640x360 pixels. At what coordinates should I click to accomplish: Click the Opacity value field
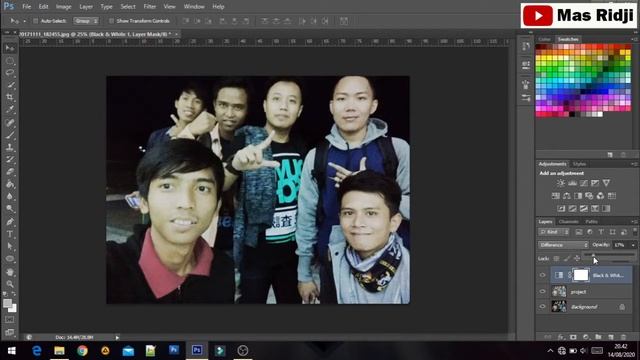coord(621,245)
